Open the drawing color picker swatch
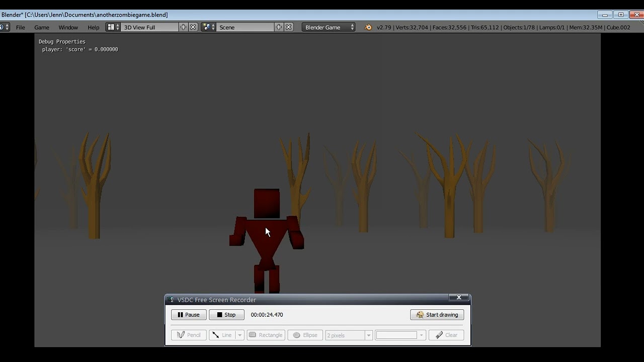 click(396, 335)
